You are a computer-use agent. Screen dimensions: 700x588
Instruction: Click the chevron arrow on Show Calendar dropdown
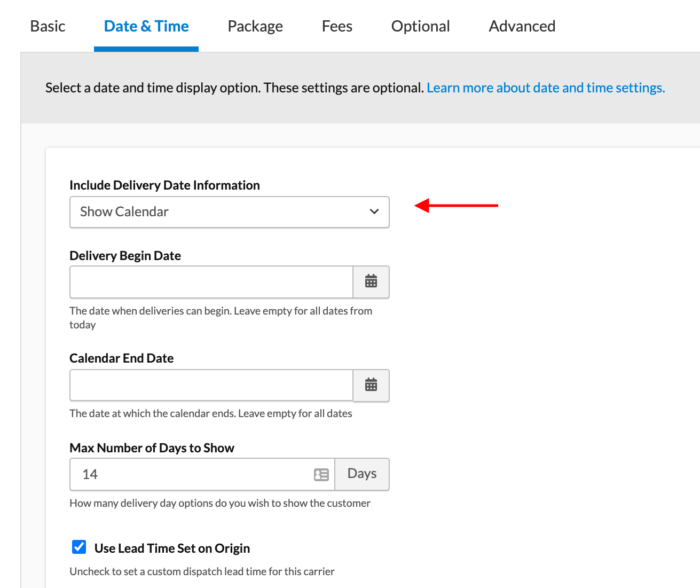point(374,212)
